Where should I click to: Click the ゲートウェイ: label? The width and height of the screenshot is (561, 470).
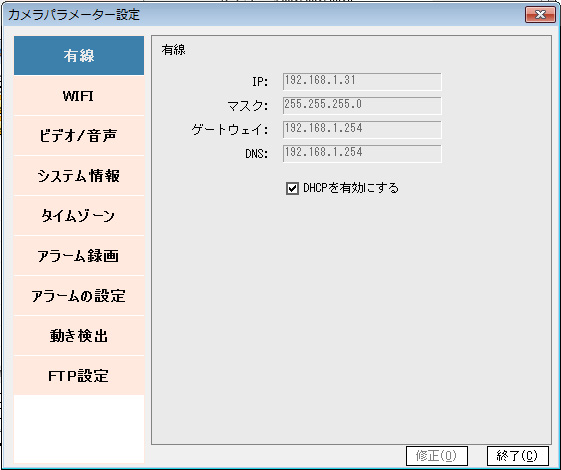pyautogui.click(x=230, y=129)
